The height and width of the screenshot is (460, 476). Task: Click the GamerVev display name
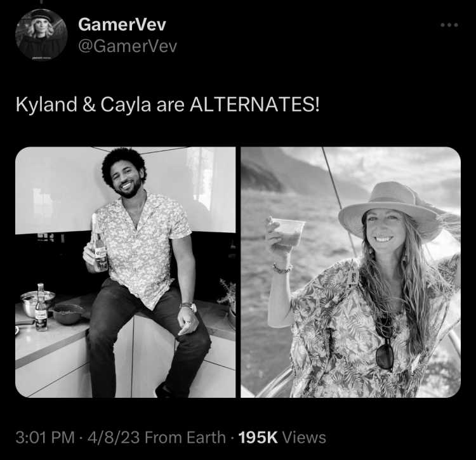(122, 25)
